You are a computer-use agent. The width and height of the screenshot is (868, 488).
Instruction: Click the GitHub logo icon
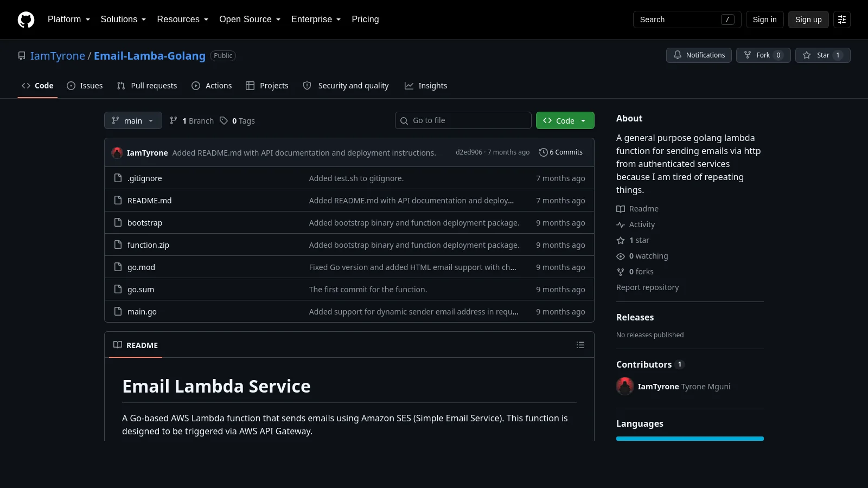pyautogui.click(x=26, y=20)
